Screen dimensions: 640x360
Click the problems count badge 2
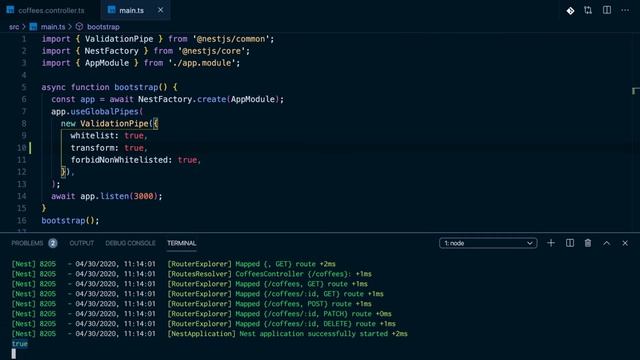click(x=53, y=243)
